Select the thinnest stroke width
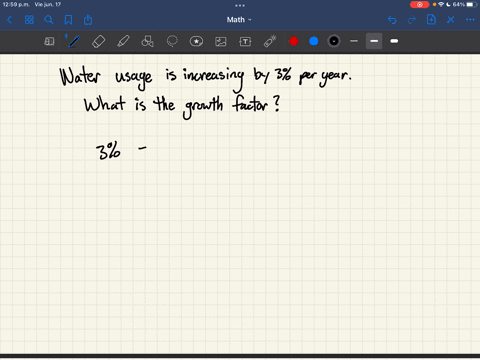 354,41
